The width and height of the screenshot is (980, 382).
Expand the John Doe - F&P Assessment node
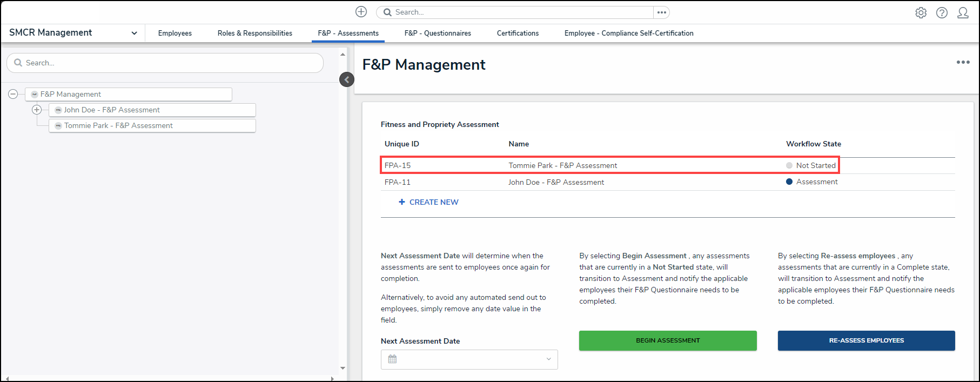click(x=37, y=110)
